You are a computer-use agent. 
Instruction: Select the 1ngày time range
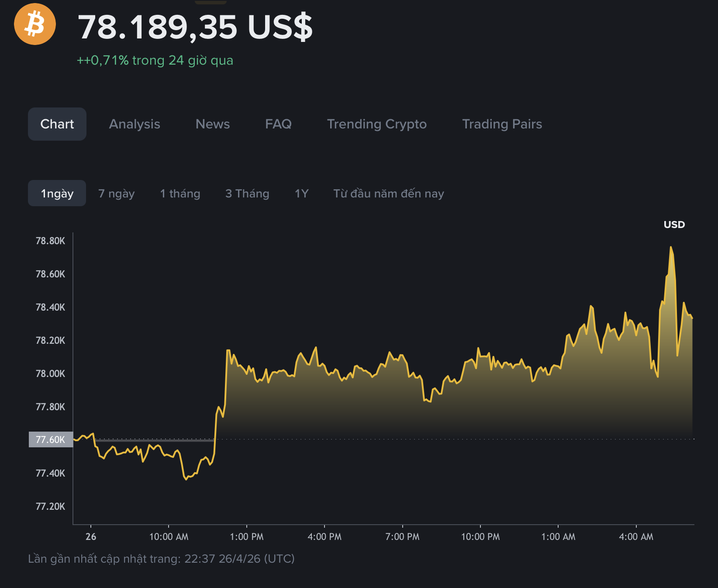pyautogui.click(x=57, y=193)
